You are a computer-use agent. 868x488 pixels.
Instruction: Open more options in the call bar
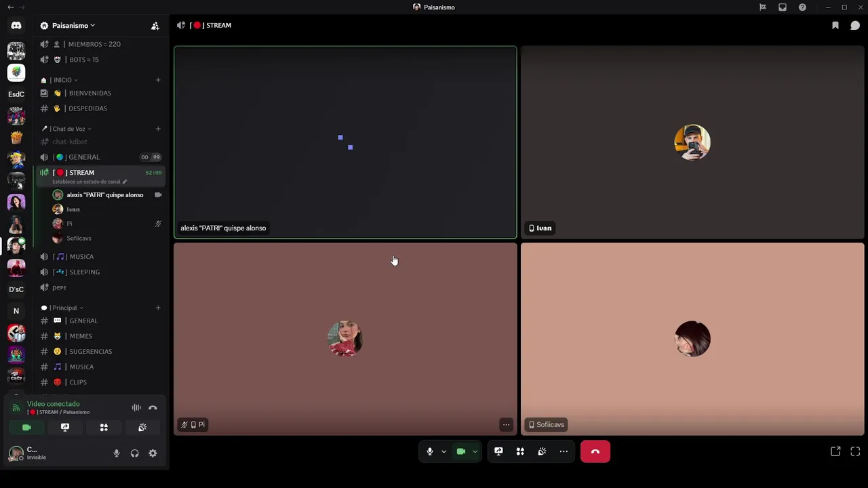tap(564, 451)
